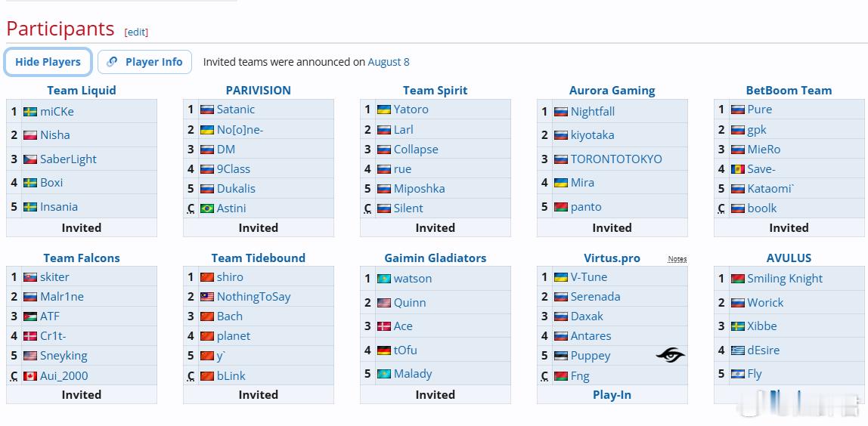Click the Moldova flag beside Save-

pos(737,169)
